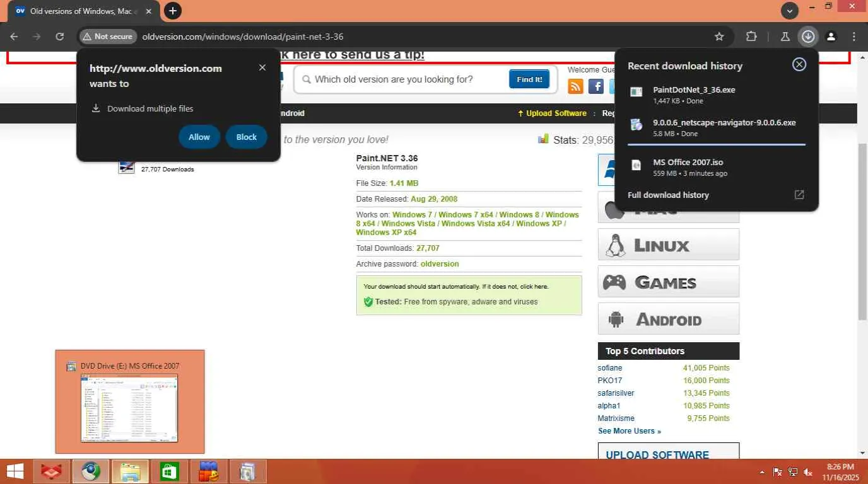Open contributor sofiane's profile

pyautogui.click(x=610, y=368)
